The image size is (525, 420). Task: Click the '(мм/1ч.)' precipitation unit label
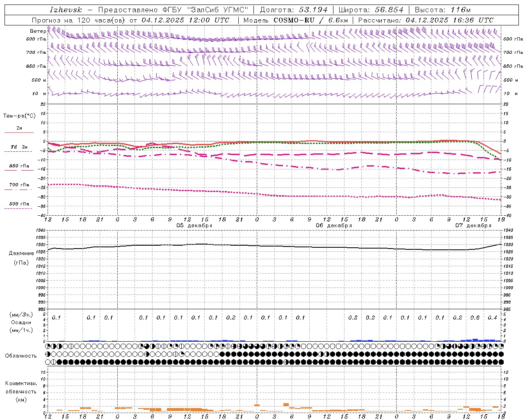tap(21, 330)
